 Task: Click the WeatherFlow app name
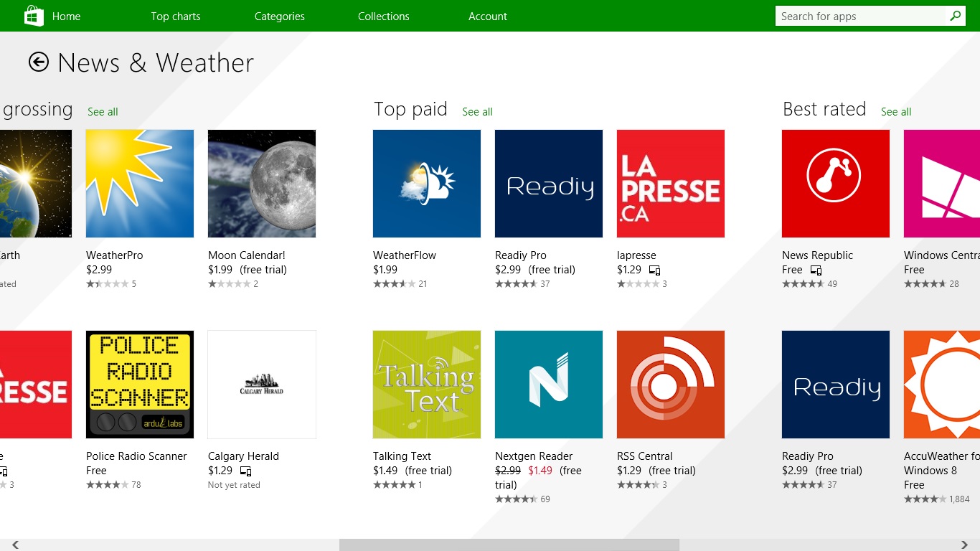(405, 255)
